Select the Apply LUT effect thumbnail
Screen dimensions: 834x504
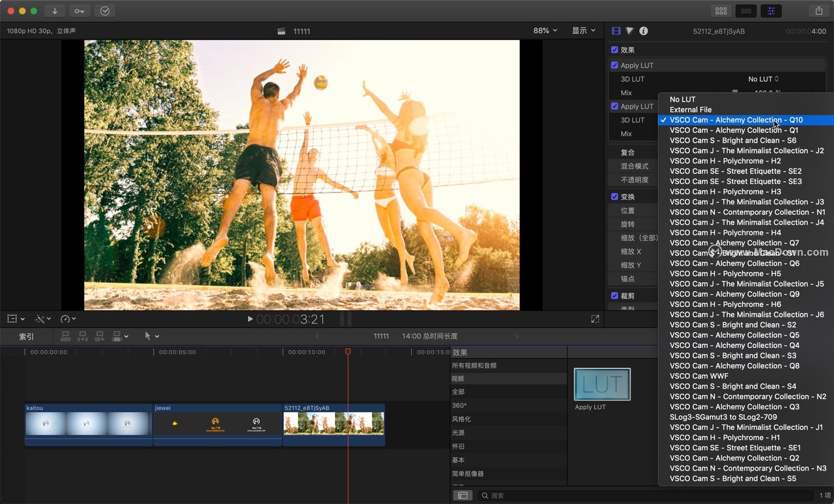[602, 384]
